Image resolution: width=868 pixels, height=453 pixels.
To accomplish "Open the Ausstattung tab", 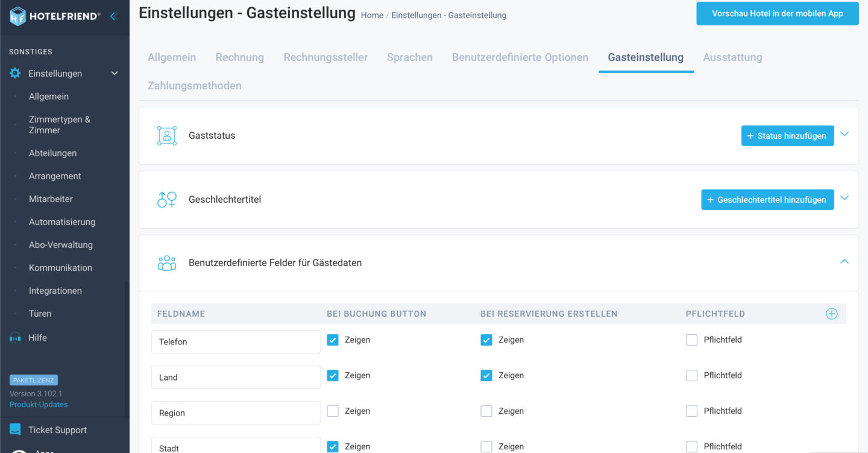I will 732,57.
